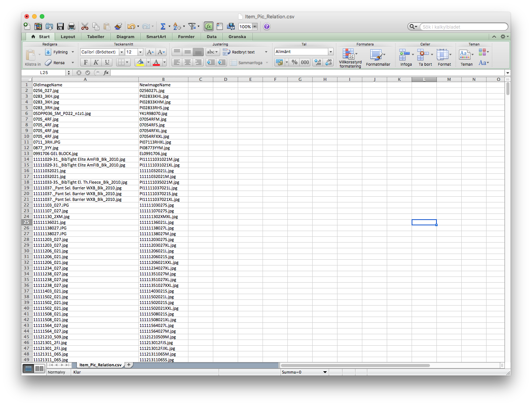Image resolution: width=532 pixels, height=406 pixels.
Task: Open the Calibri font name dropdown
Action: [x=122, y=52]
